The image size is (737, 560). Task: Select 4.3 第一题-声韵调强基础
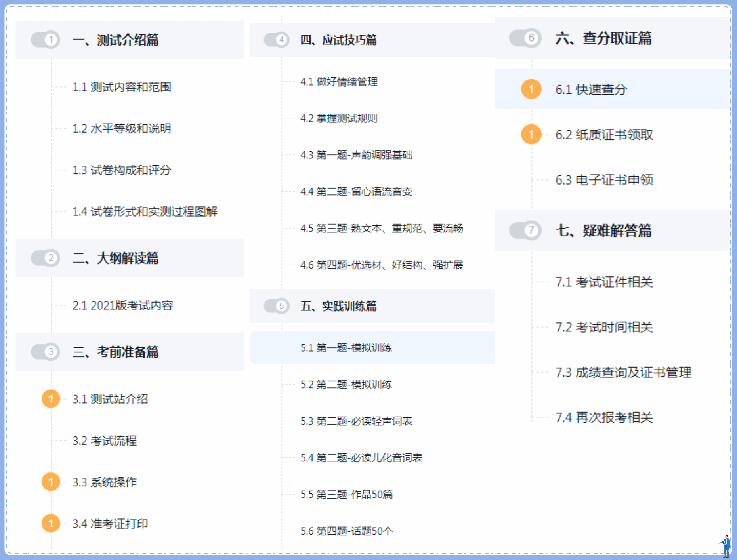click(x=356, y=155)
